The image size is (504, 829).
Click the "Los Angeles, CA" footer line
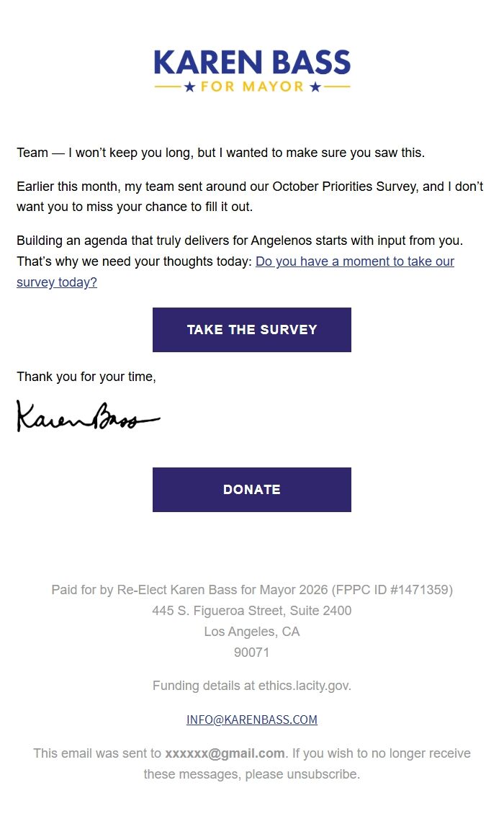pos(252,632)
